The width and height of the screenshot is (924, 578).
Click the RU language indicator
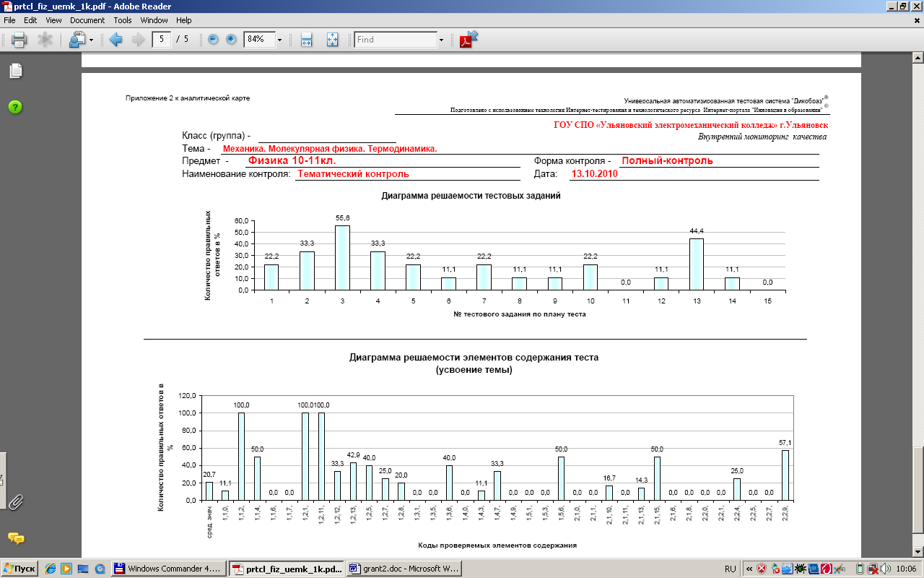730,569
